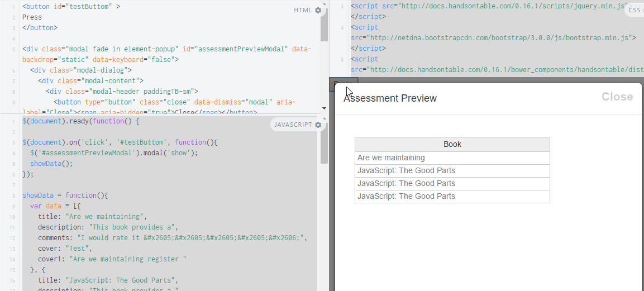Click the 'title: "JavaScript: The Good Parts"' code line
Viewport: 644px width, 291px height.
click(x=108, y=281)
